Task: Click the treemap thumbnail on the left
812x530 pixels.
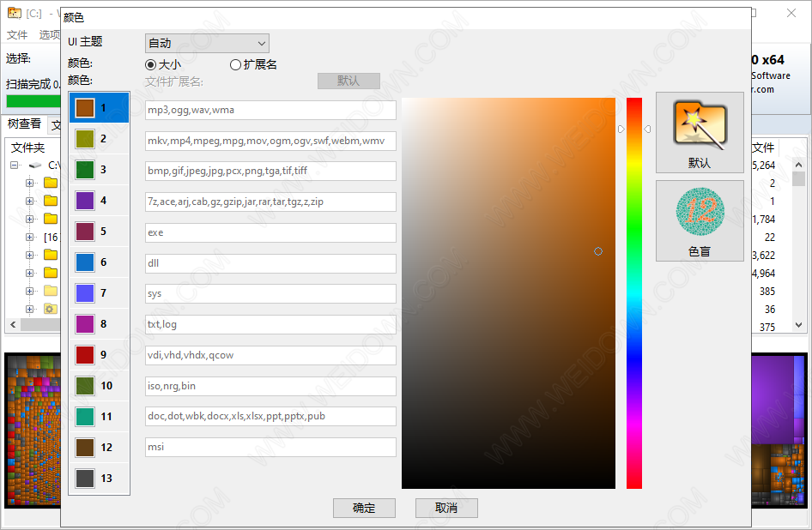Action: coord(33,431)
